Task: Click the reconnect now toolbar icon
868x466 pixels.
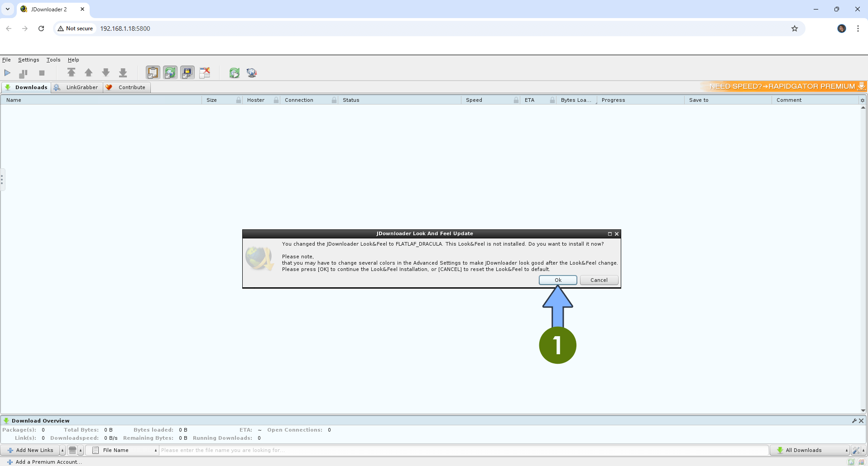Action: pyautogui.click(x=235, y=72)
